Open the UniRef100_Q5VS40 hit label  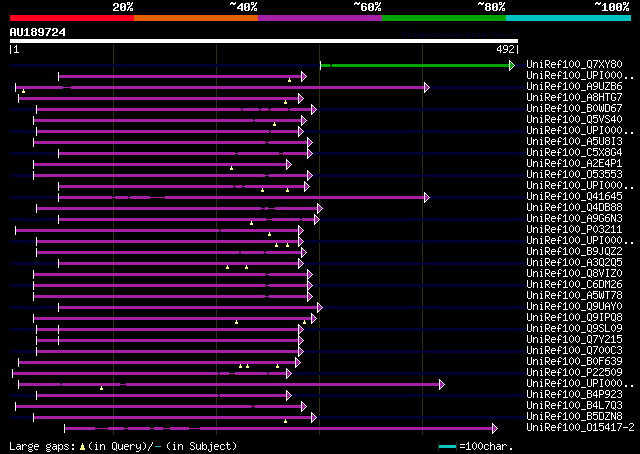pyautogui.click(x=574, y=119)
